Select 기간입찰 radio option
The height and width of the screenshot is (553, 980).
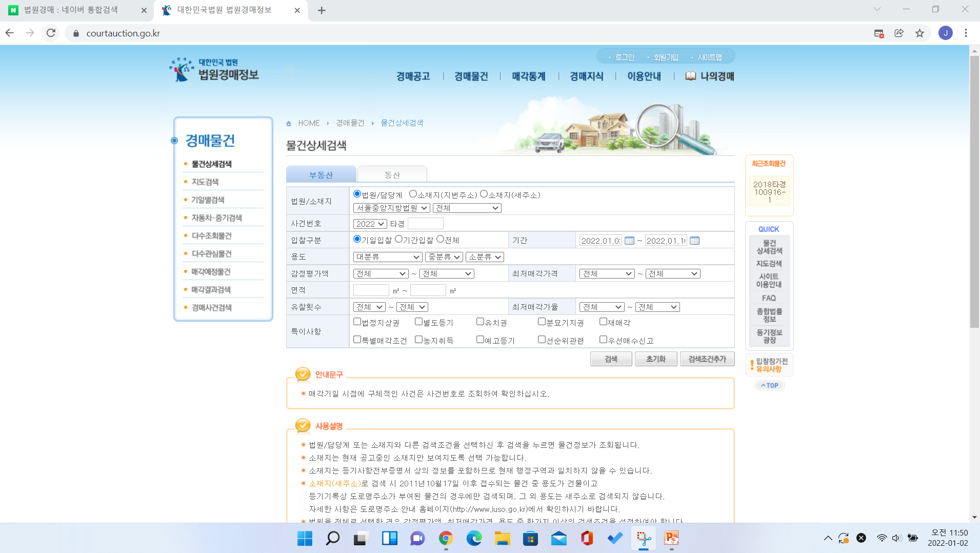coord(398,239)
